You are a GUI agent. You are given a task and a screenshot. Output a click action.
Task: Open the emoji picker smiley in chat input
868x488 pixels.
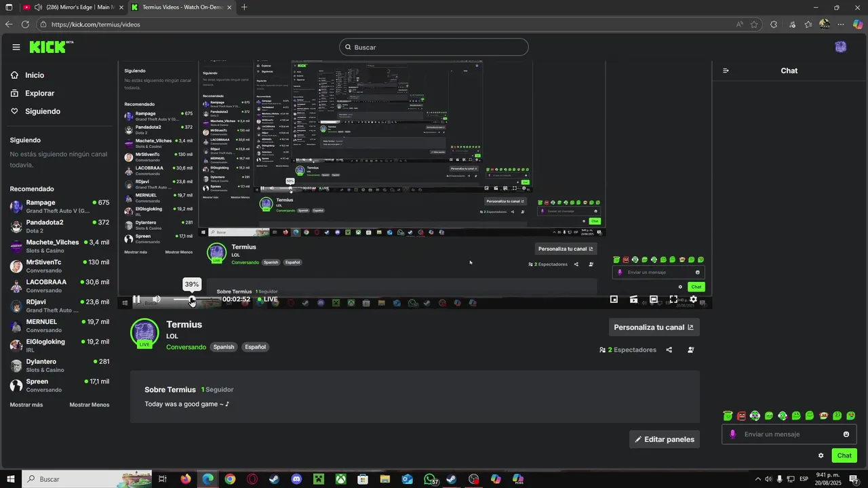pyautogui.click(x=846, y=434)
